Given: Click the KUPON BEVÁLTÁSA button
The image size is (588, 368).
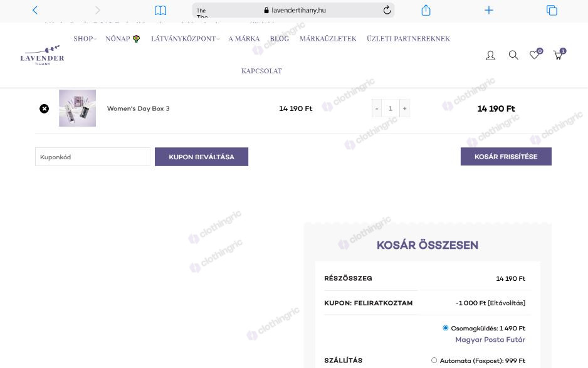Looking at the screenshot, I should [x=201, y=157].
